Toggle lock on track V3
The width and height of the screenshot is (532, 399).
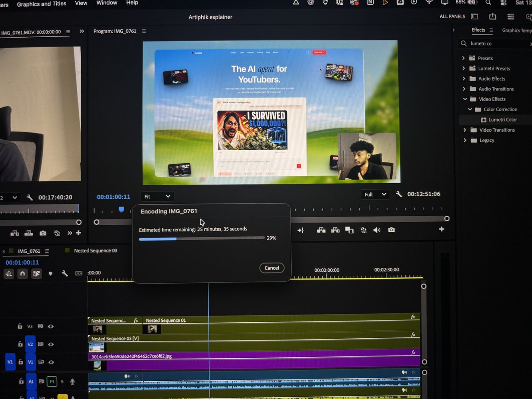20,326
